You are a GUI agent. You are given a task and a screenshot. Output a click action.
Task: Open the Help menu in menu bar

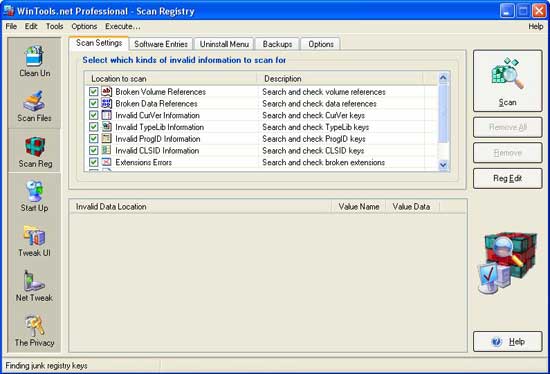click(x=536, y=26)
